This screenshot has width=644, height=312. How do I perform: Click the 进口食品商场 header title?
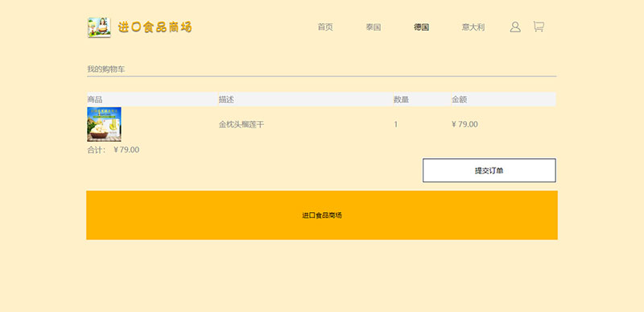155,27
